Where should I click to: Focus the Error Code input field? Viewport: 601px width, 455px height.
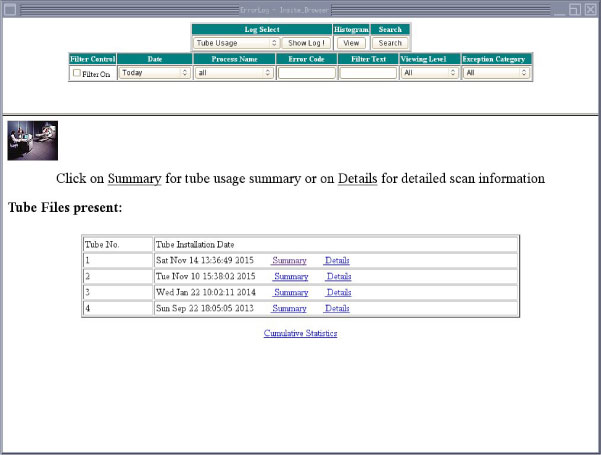306,73
